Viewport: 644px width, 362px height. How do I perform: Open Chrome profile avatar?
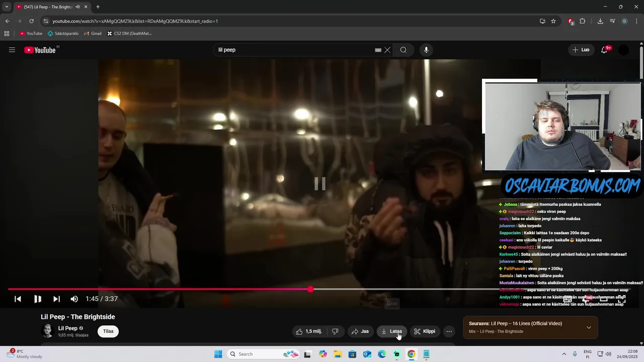[x=624, y=21]
